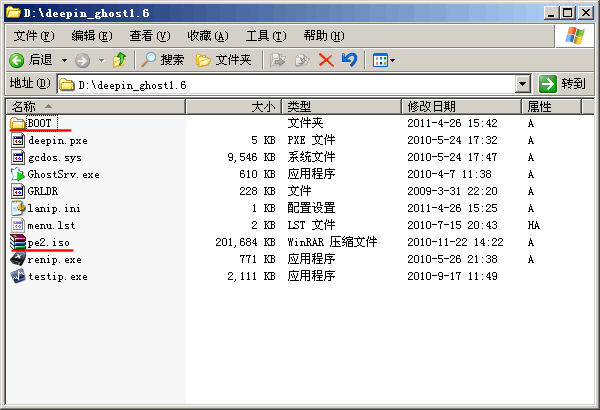Click the HA attribute cell

pyautogui.click(x=533, y=225)
